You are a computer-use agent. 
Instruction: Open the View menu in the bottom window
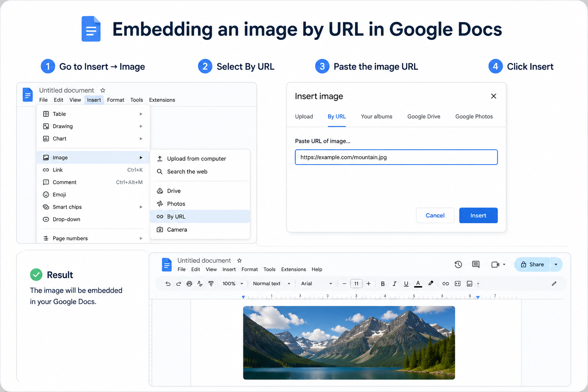pyautogui.click(x=211, y=269)
